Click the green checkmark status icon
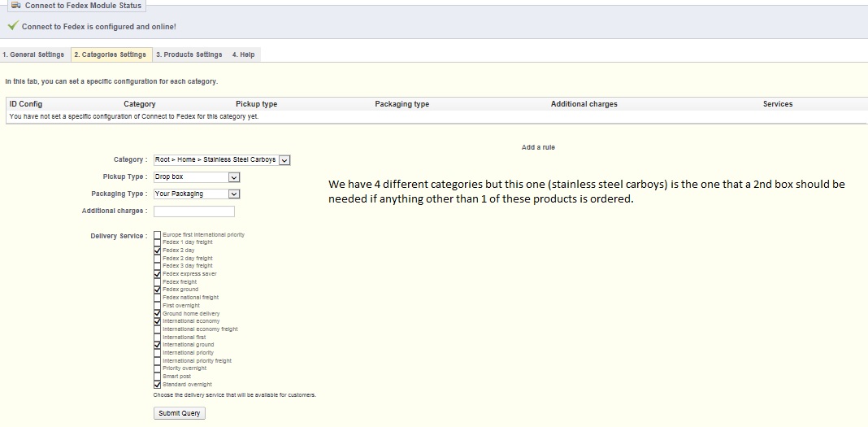The width and height of the screenshot is (868, 427). tap(13, 25)
